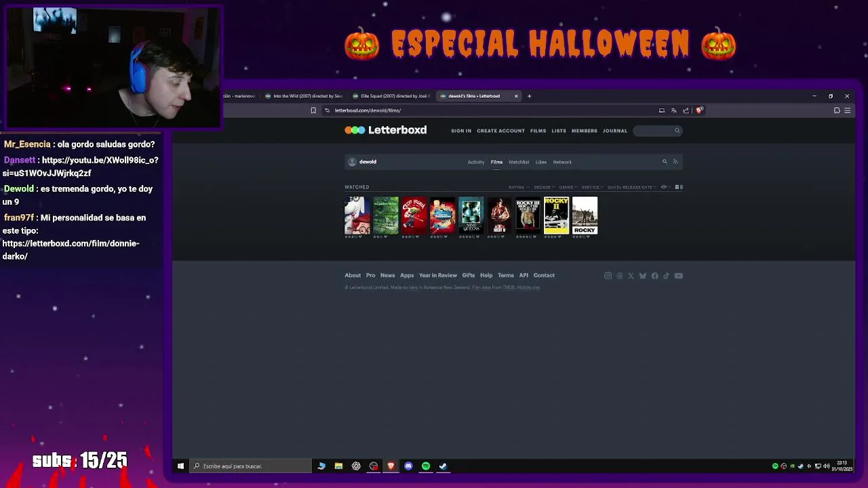868x488 pixels.
Task: Open Steam from the taskbar
Action: (x=443, y=466)
